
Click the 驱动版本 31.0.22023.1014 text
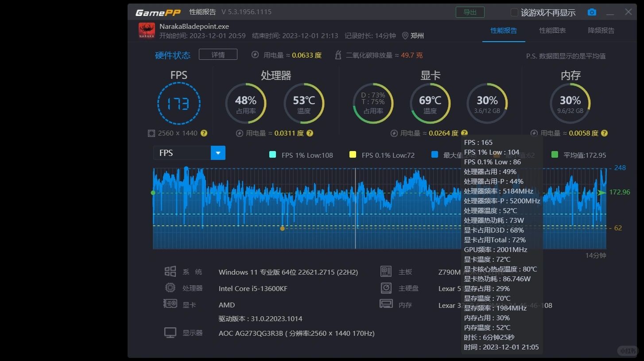(x=260, y=318)
